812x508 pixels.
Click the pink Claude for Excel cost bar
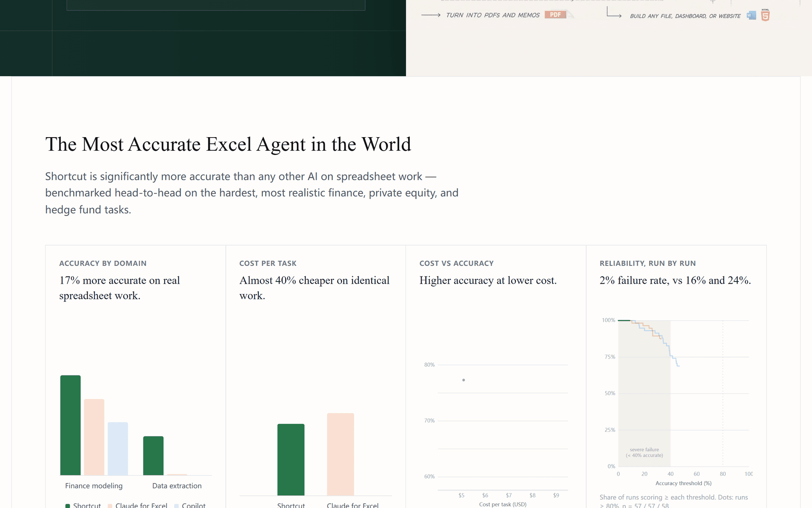point(340,454)
